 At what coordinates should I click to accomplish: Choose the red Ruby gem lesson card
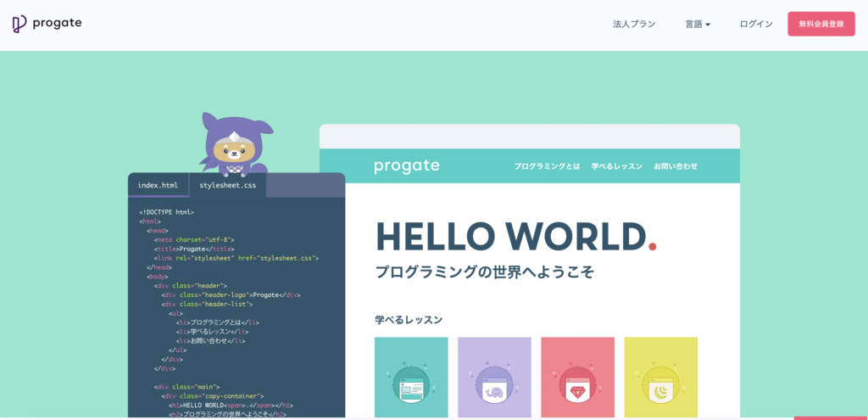577,378
